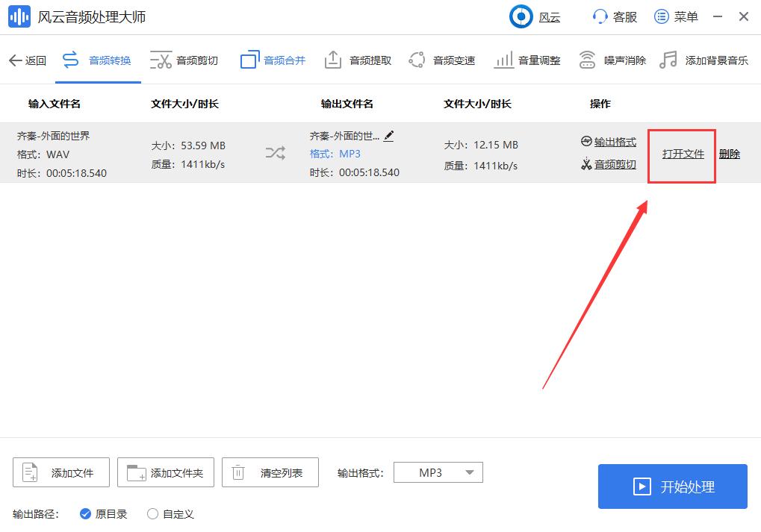Choose the 自定义 custom output path option
Viewport: 761px width, 532px height.
[170, 514]
